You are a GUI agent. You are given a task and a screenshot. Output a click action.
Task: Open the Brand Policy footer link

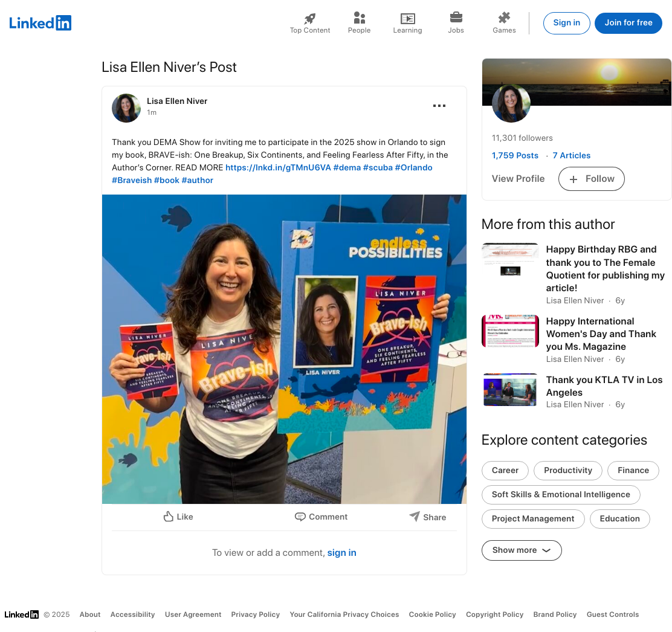tap(555, 614)
